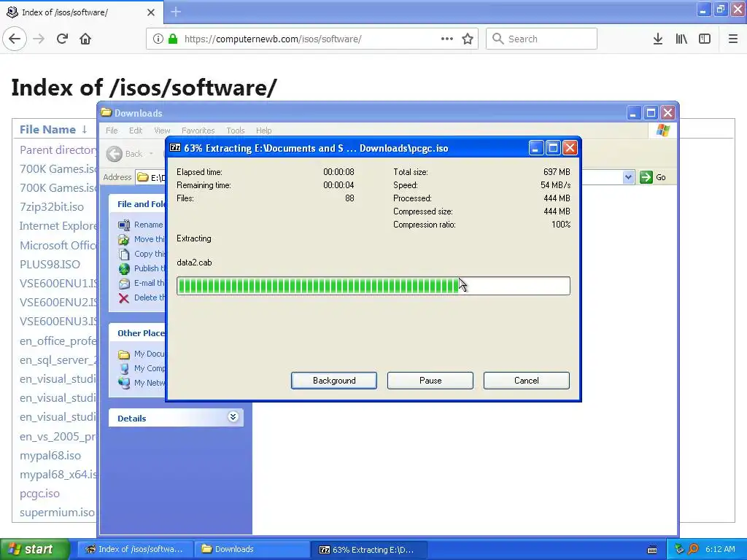The width and height of the screenshot is (747, 560).
Task: Click Back button in Downloads explorer
Action: click(x=124, y=154)
